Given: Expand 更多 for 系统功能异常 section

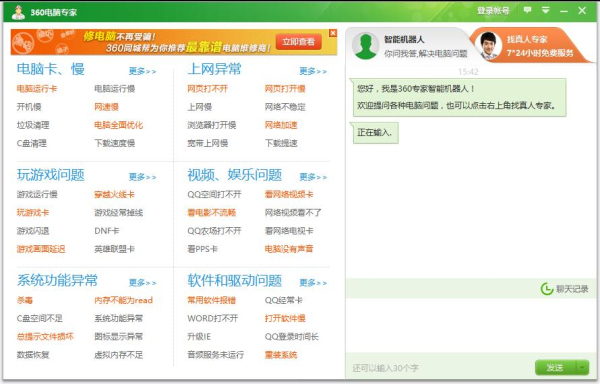Looking at the screenshot, I should [x=142, y=283].
